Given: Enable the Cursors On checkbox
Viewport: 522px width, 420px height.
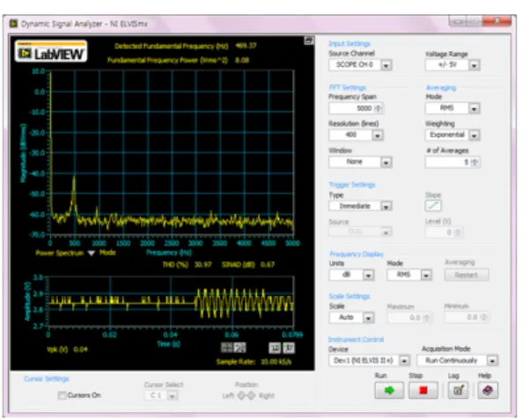Looking at the screenshot, I should tap(62, 395).
